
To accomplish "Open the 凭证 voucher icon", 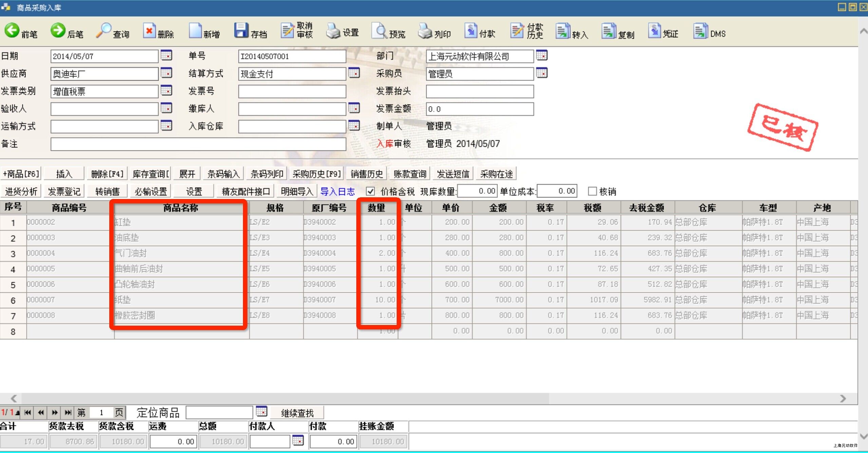I will tap(654, 31).
